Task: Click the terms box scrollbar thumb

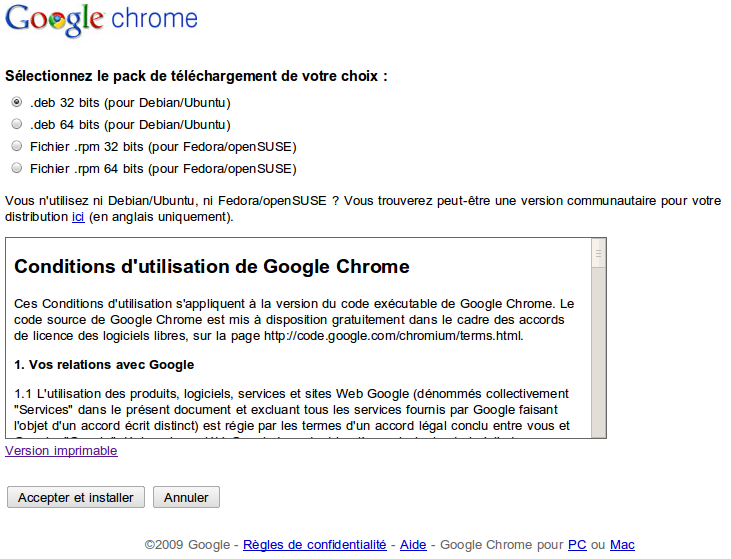Action: pos(598,254)
